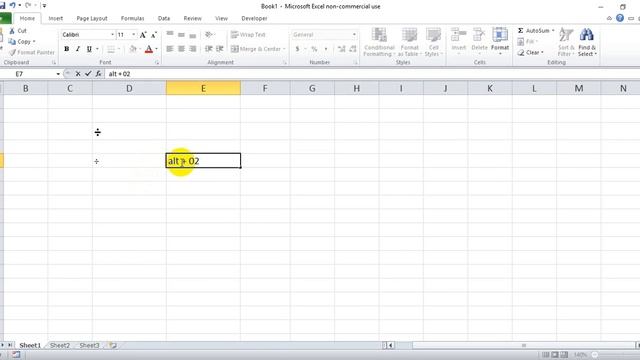Open the Formulas tab

click(x=132, y=18)
